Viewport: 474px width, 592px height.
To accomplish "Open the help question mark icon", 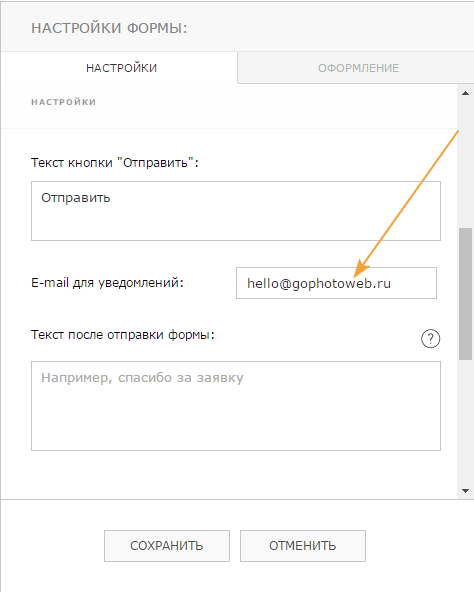I will [x=430, y=338].
